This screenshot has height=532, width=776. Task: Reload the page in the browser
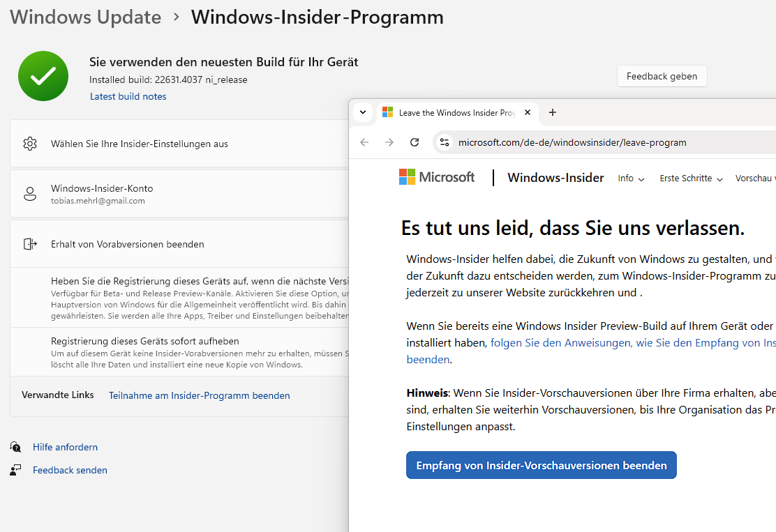(415, 142)
